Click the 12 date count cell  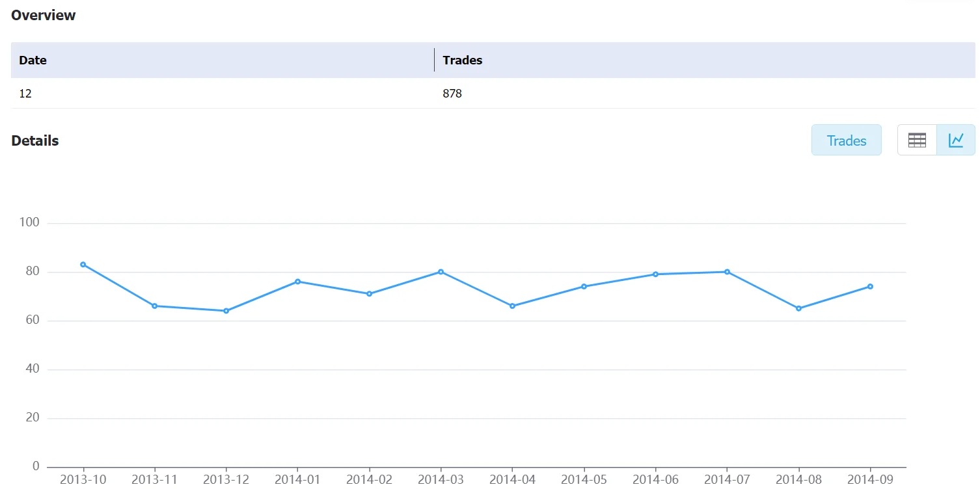click(x=223, y=94)
